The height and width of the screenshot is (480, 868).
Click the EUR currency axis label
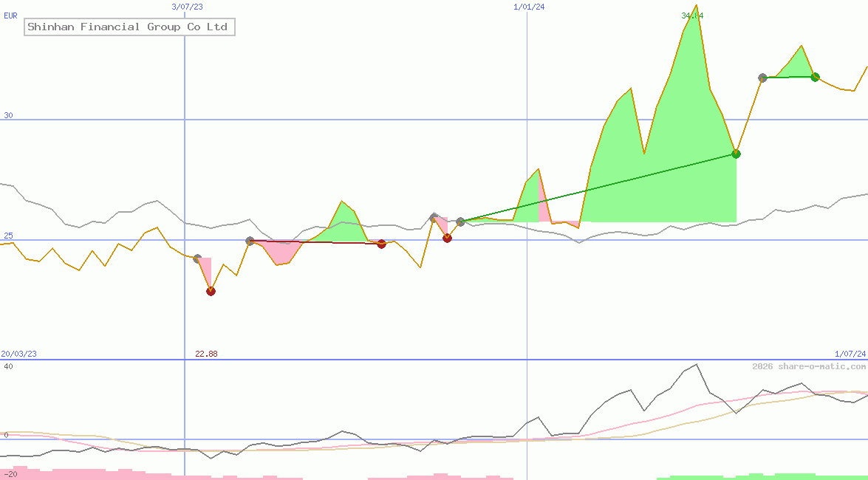coord(10,16)
